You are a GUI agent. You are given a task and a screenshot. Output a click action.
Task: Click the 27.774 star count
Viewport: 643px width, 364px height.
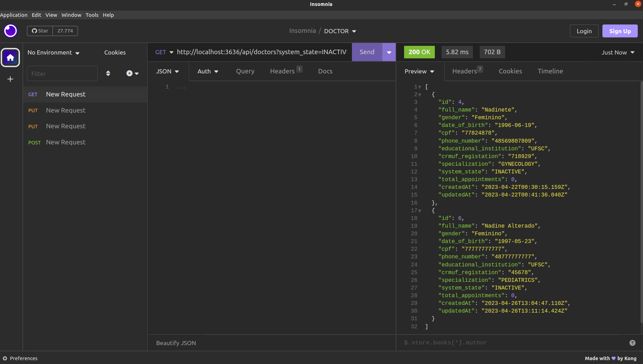coord(65,31)
